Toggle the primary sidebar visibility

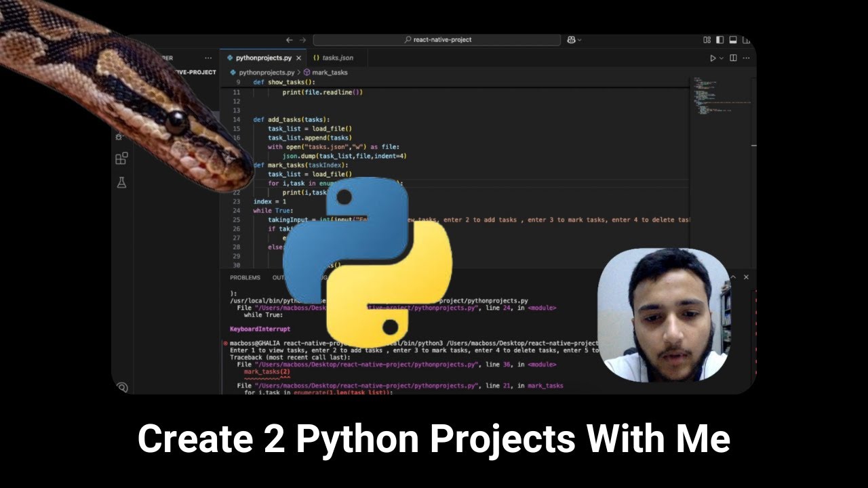720,40
